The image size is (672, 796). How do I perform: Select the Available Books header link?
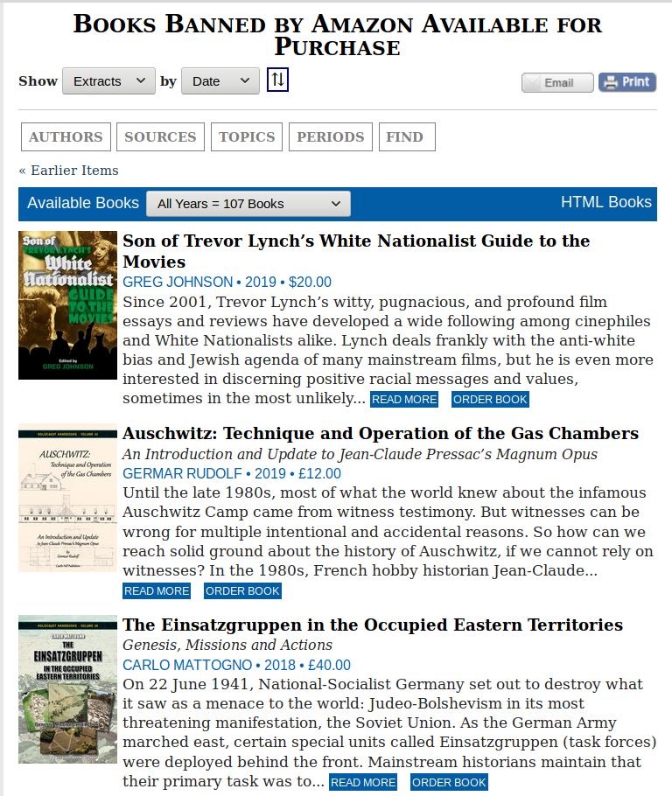point(83,203)
